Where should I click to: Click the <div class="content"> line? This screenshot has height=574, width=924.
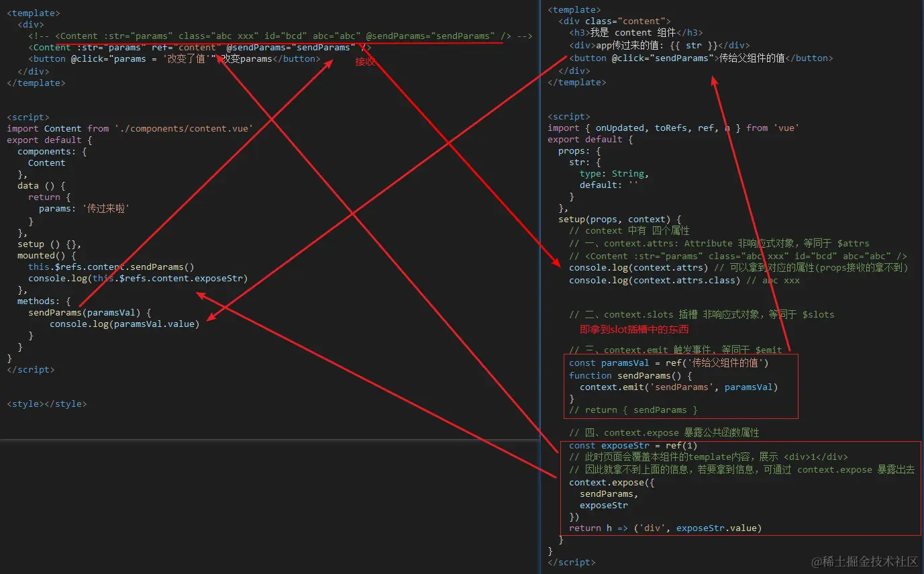(x=614, y=21)
